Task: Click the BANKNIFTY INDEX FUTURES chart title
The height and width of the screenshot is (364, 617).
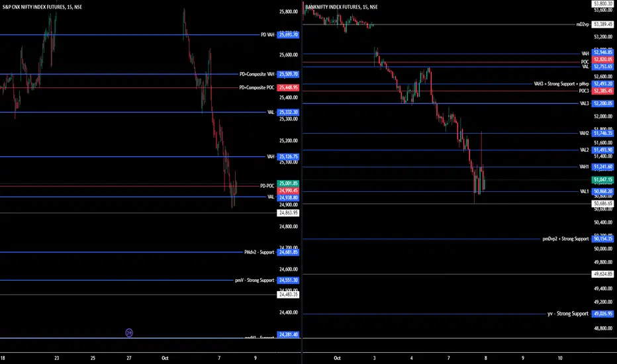Action: click(x=342, y=7)
